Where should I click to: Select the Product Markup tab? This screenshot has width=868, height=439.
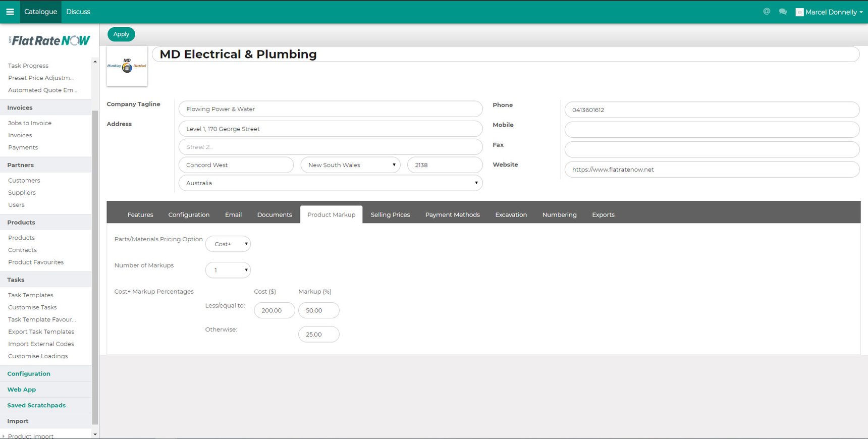(331, 215)
